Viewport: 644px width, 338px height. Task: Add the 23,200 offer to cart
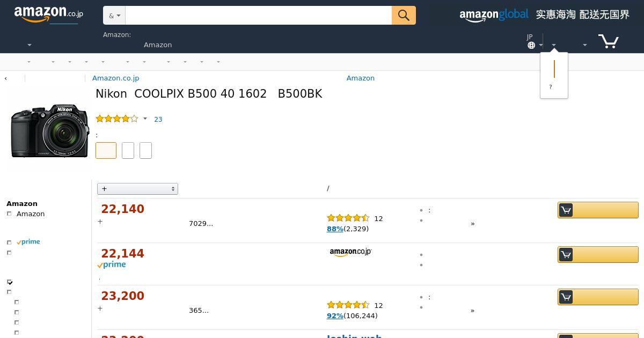tap(598, 297)
